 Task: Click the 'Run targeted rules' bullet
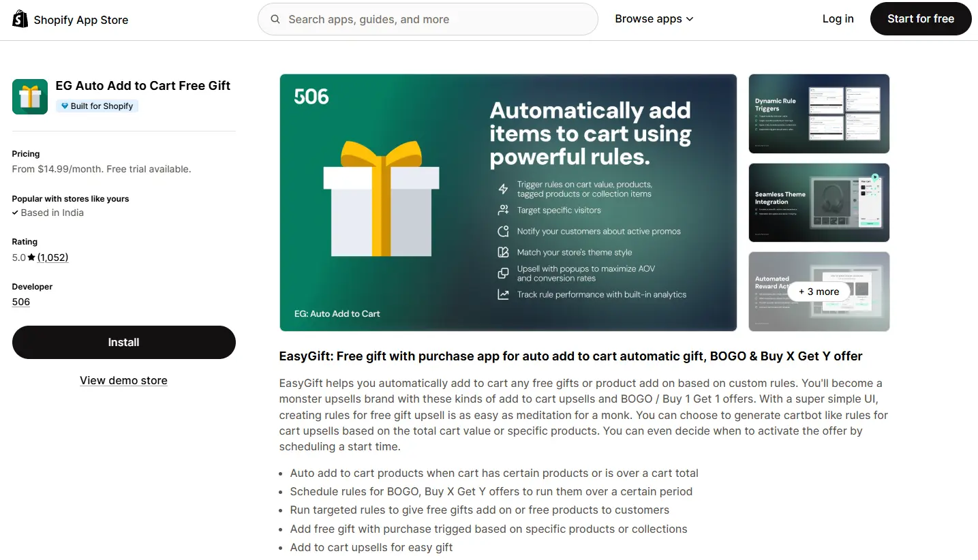click(x=480, y=510)
